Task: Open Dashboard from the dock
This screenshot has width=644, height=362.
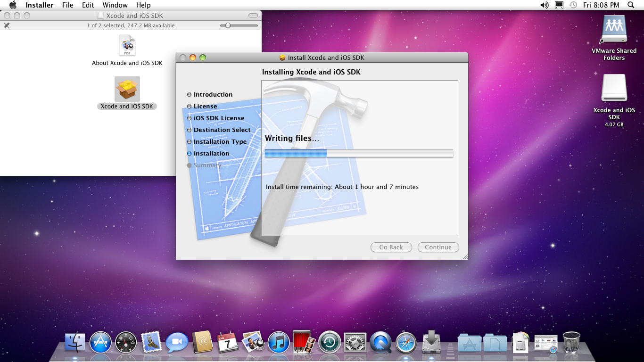Action: point(126,342)
